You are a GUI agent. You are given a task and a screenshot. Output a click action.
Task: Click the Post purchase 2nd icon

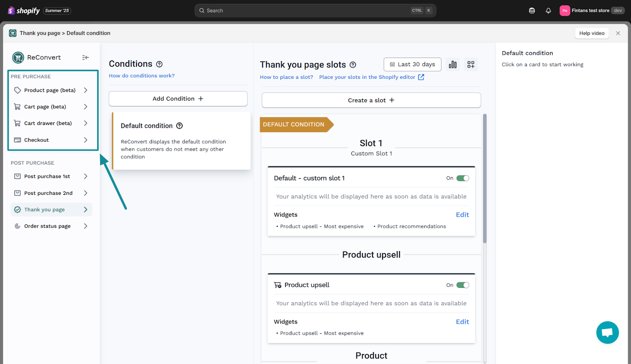[x=17, y=193]
